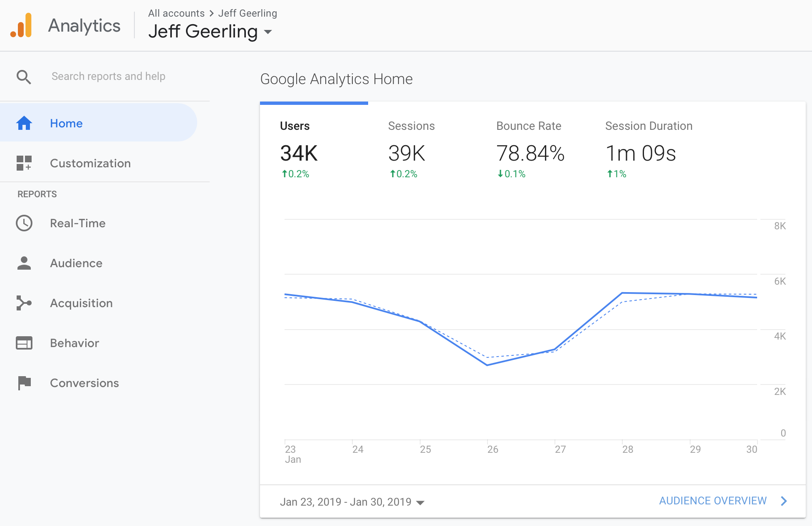This screenshot has width=812, height=526.
Task: Click the Audience person icon
Action: 24,263
